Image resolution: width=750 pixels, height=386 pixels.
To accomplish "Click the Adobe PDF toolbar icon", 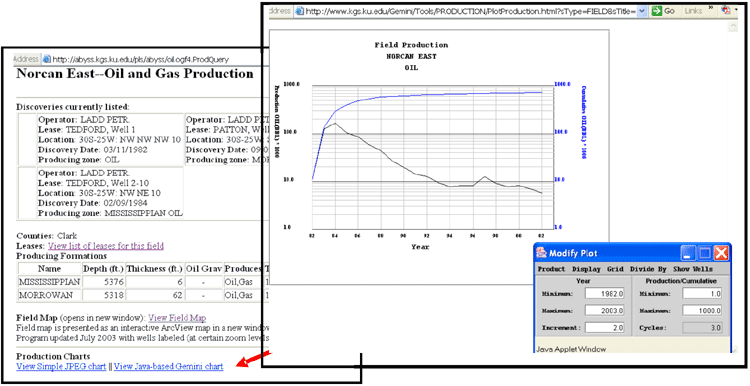I will click(726, 10).
